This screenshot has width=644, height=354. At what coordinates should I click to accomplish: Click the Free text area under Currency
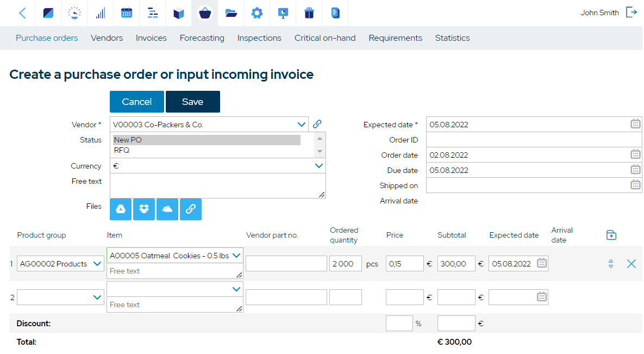coord(218,186)
